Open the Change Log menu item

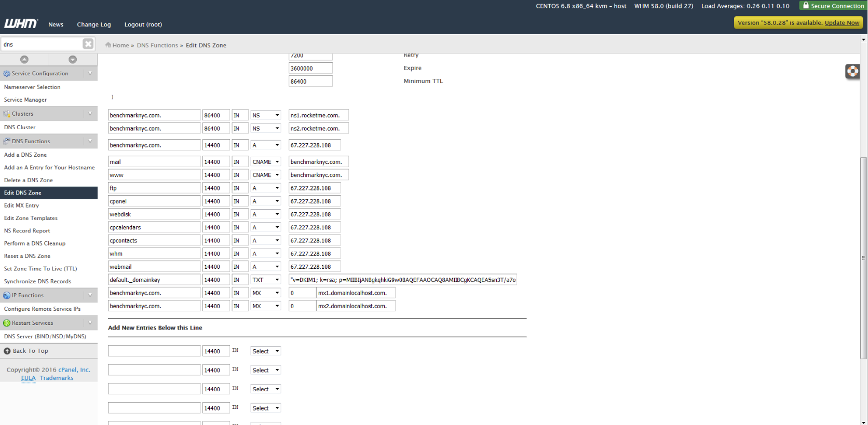(93, 24)
